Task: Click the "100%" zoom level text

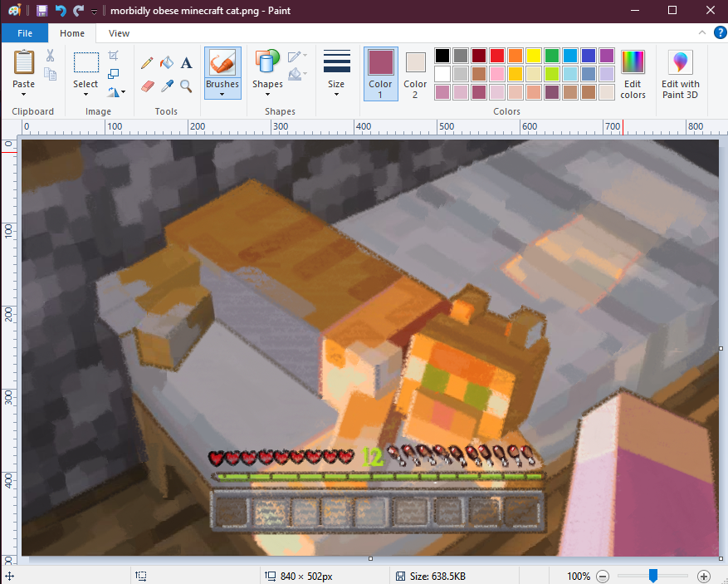Action: [579, 577]
